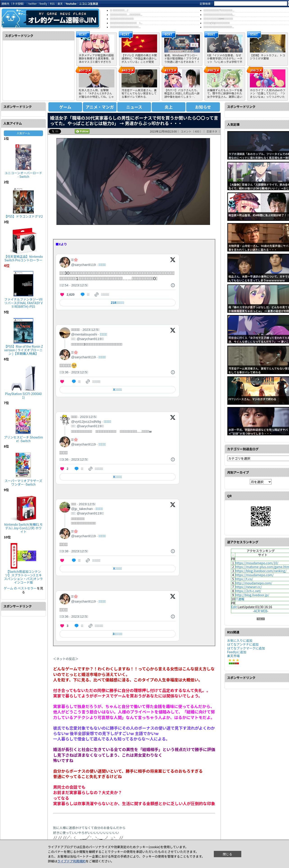This screenshot has width=289, height=868.
Task: Click the 218 replies button on first tweet
Action: (x=117, y=303)
